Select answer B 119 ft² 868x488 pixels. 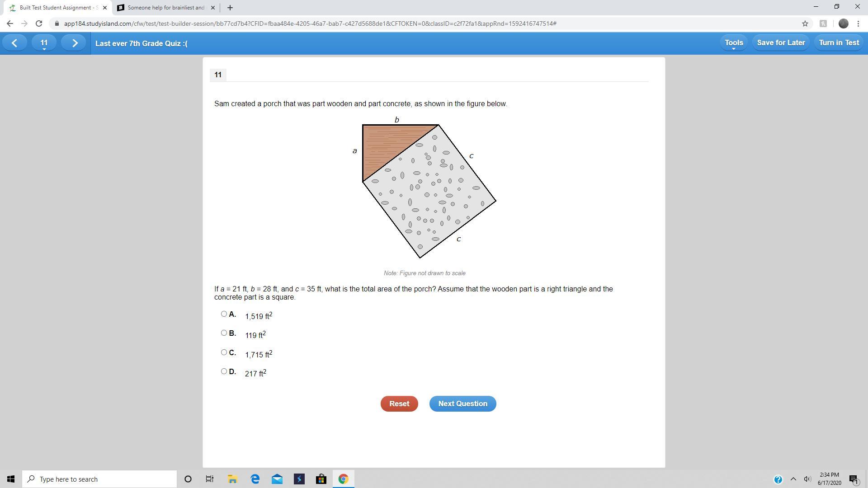(224, 333)
